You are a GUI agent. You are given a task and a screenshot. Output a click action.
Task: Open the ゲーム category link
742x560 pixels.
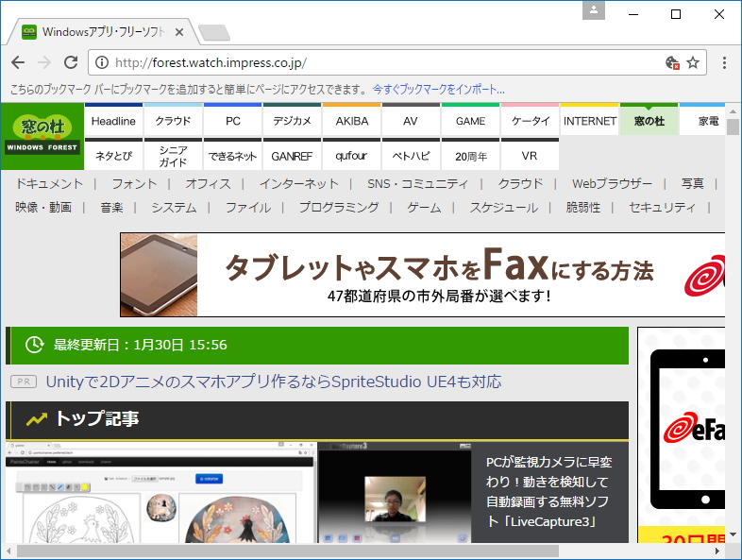424,208
